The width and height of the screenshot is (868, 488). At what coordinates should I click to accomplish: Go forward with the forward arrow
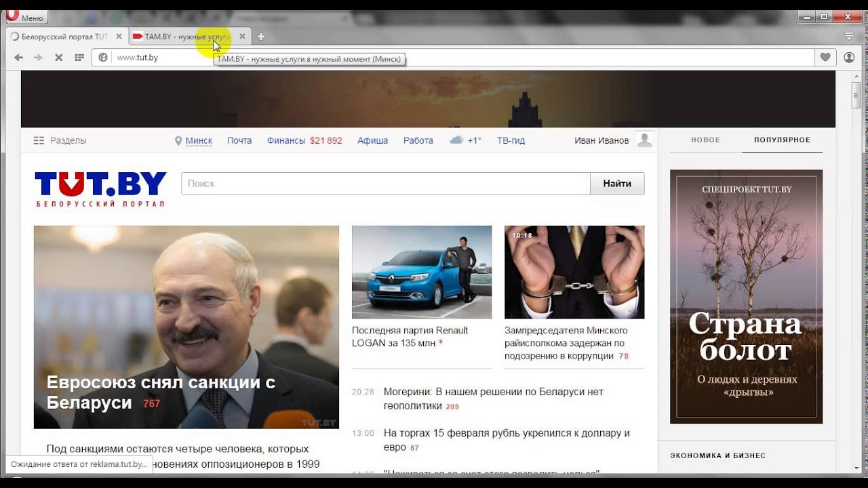click(x=38, y=58)
